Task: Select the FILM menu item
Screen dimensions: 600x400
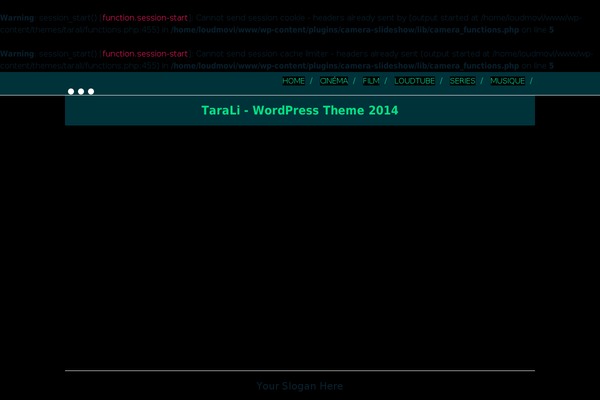Action: tap(371, 81)
